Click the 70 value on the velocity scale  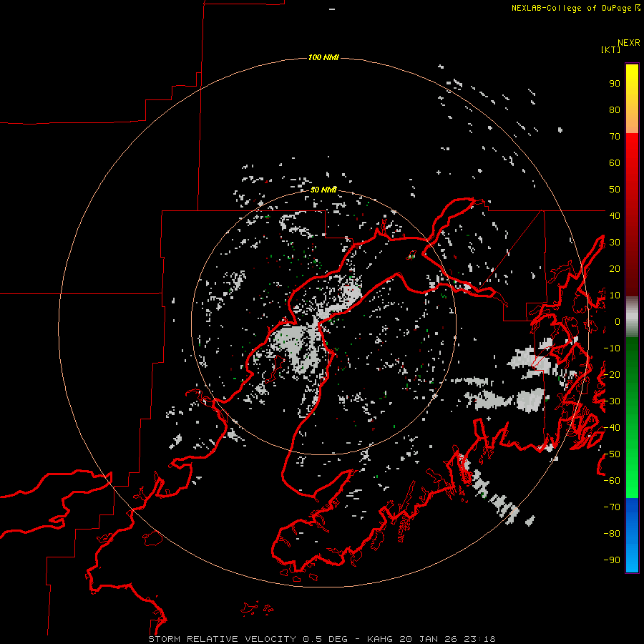pyautogui.click(x=615, y=137)
